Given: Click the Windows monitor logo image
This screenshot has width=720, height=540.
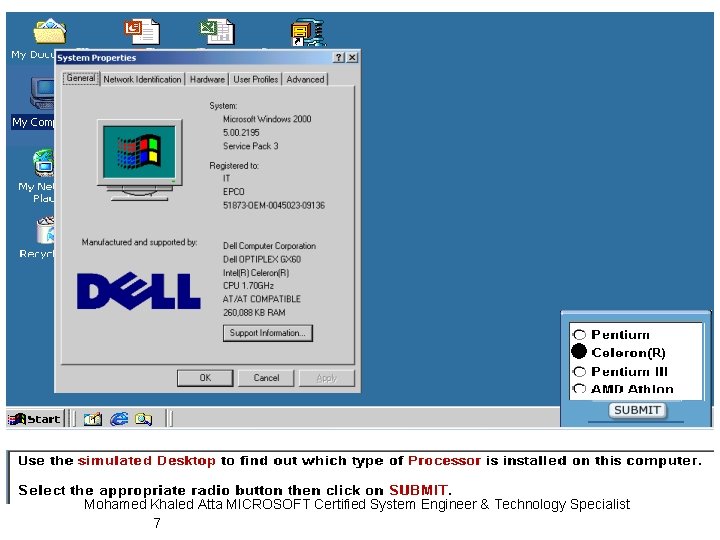Looking at the screenshot, I should click(x=140, y=160).
